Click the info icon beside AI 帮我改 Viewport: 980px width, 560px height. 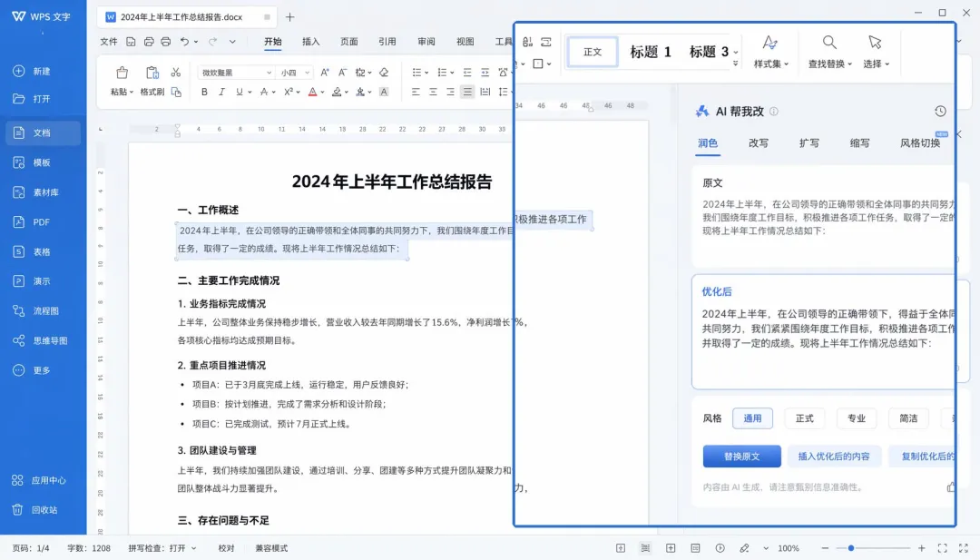774,112
